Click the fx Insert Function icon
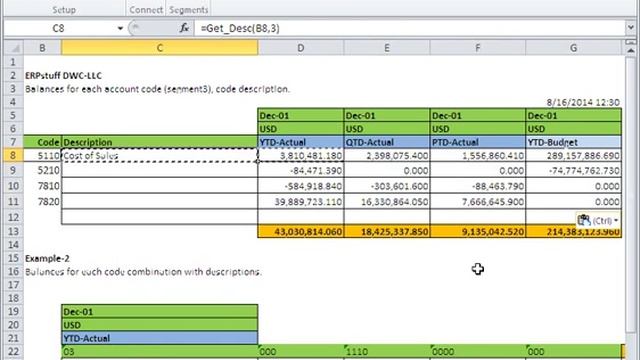Viewport: 640px width, 360px height. pos(184,28)
